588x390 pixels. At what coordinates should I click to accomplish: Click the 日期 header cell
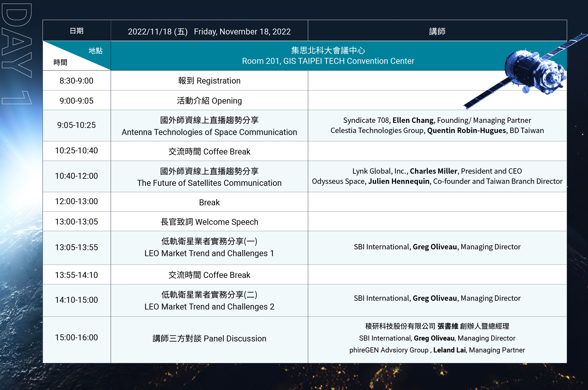(x=76, y=31)
